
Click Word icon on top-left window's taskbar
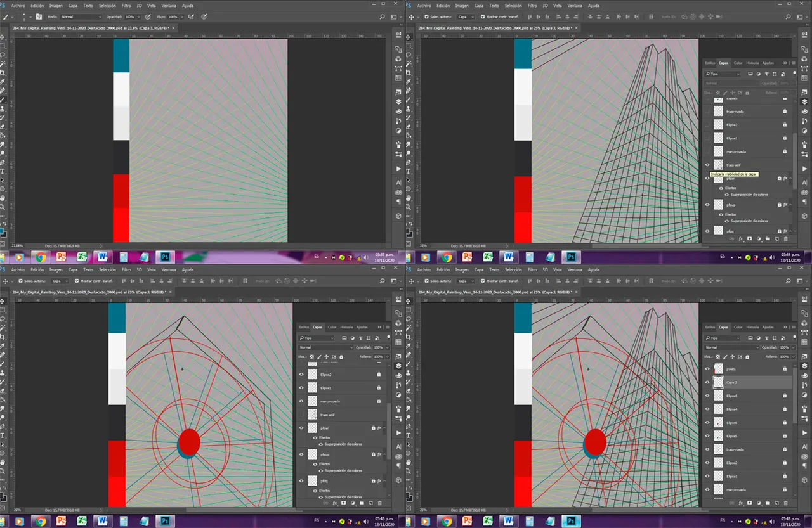coord(101,257)
